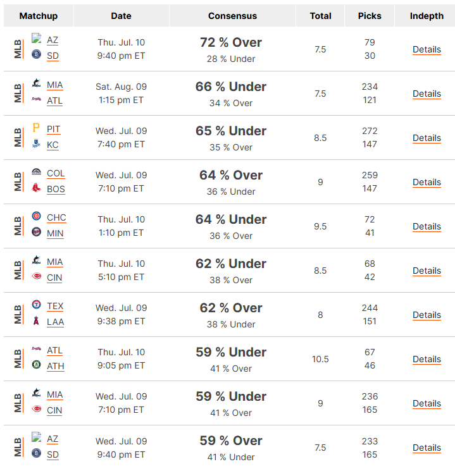This screenshot has width=455, height=476.
Task: Click the Athletics logo beside ATH
Action: pyautogui.click(x=36, y=364)
